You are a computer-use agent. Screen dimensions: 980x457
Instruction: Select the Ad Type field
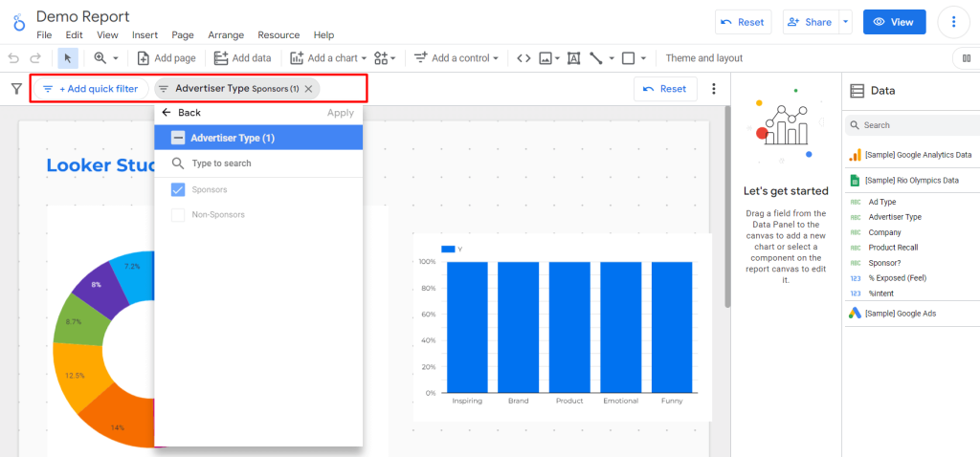881,202
